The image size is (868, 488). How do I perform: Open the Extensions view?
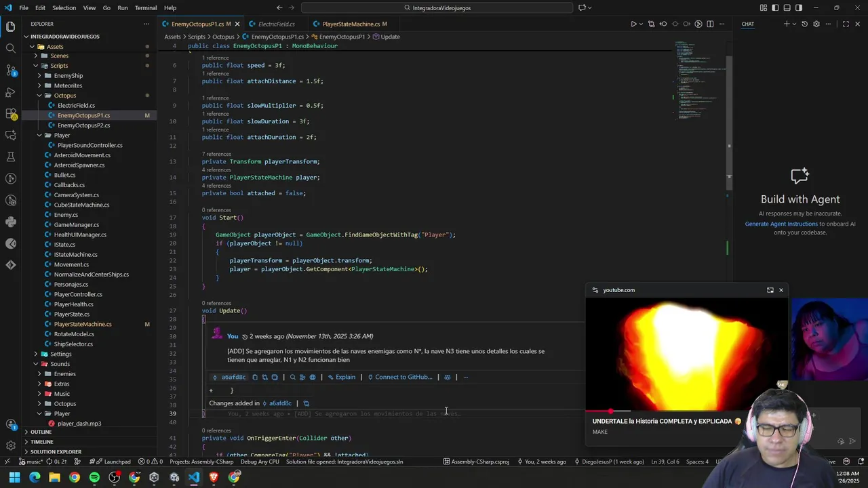point(10,113)
